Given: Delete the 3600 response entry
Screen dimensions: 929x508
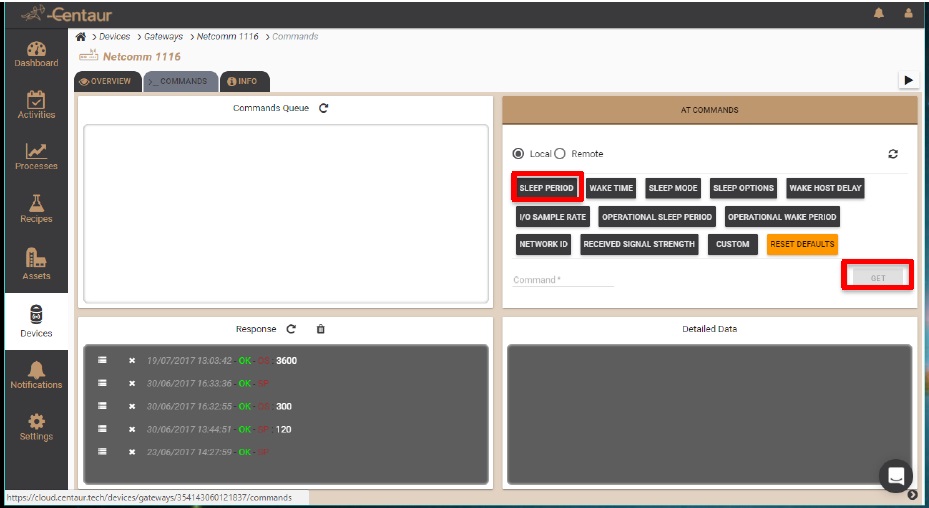Looking at the screenshot, I should click(132, 361).
